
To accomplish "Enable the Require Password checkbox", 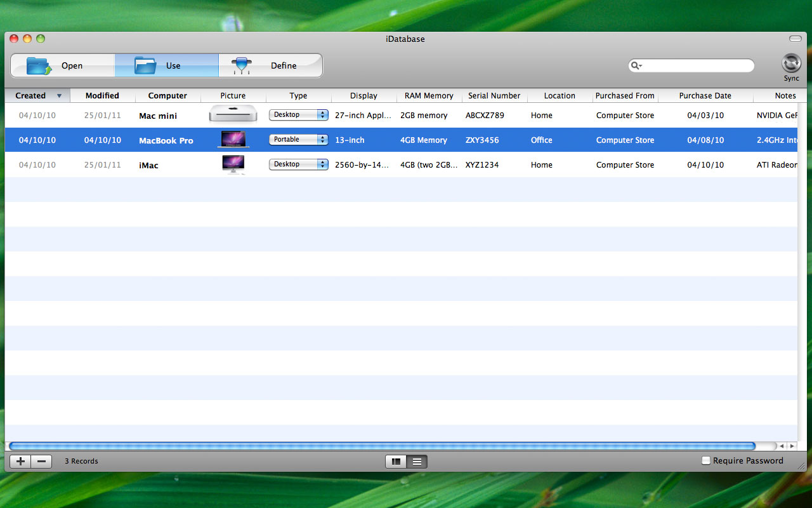I will tap(705, 460).
